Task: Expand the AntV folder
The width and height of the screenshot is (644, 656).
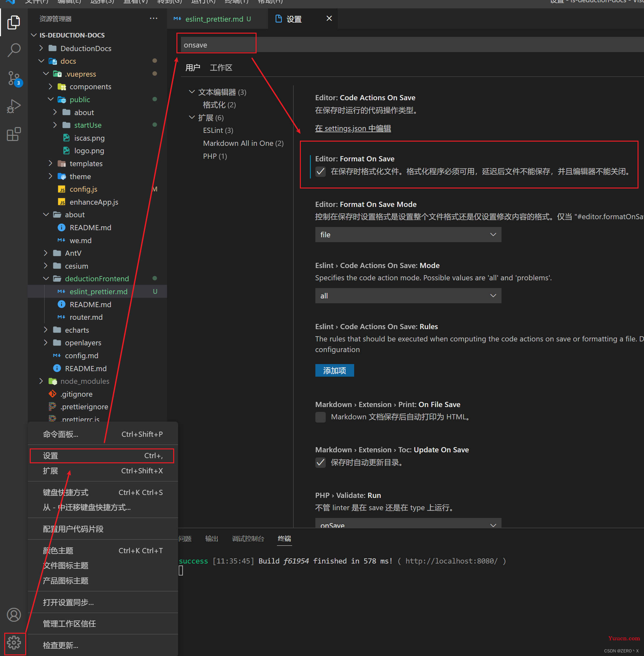Action: click(x=46, y=253)
